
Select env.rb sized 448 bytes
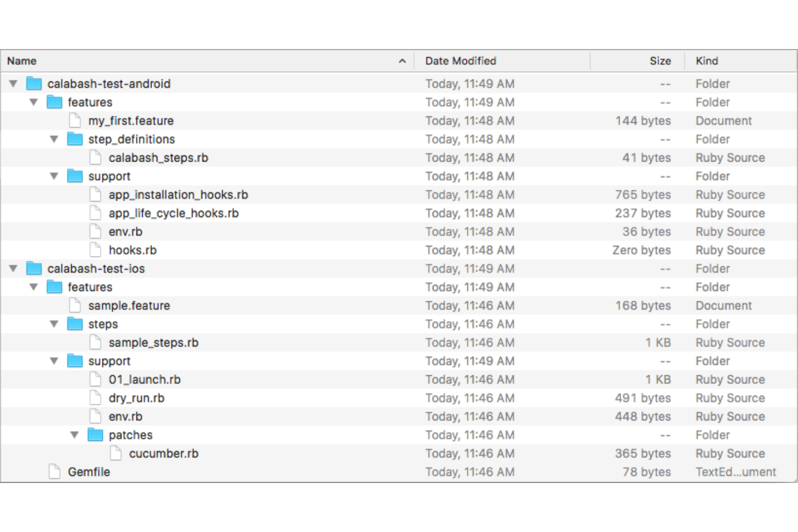126,417
